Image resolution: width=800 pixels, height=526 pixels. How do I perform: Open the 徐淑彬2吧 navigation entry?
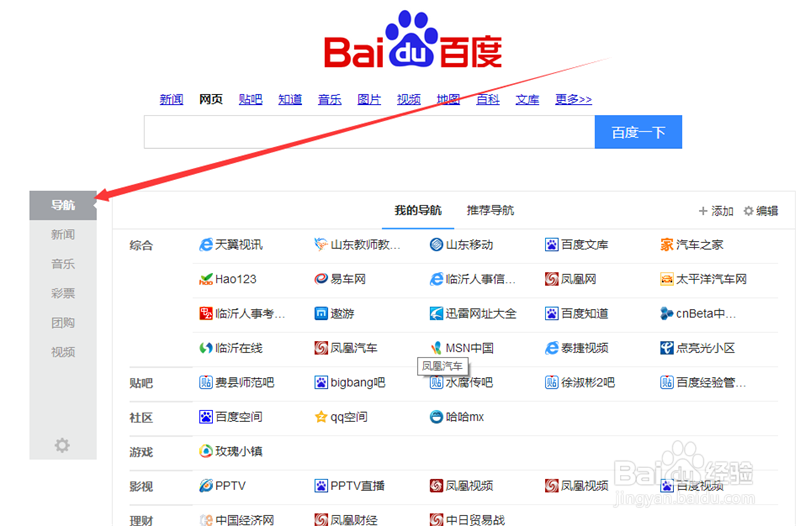[x=580, y=382]
